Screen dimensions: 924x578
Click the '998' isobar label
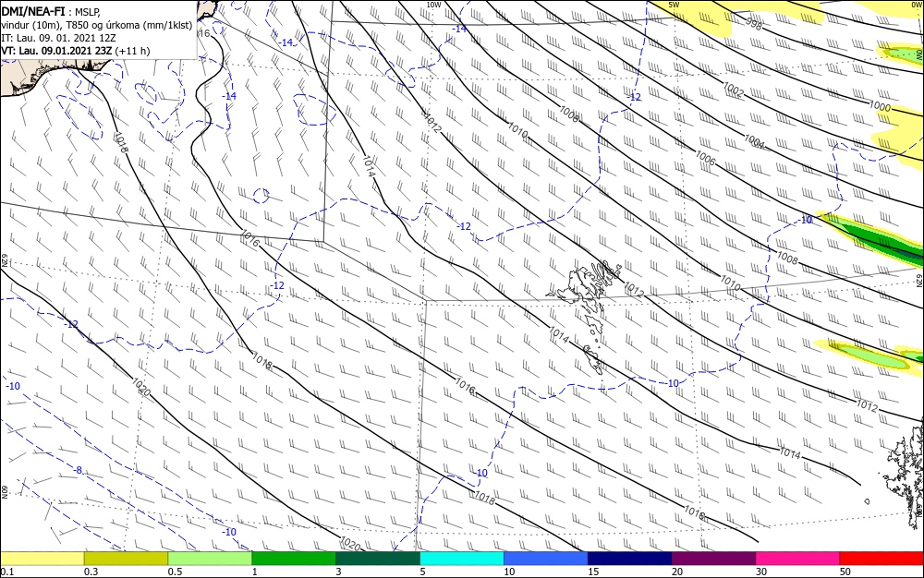pyautogui.click(x=754, y=25)
